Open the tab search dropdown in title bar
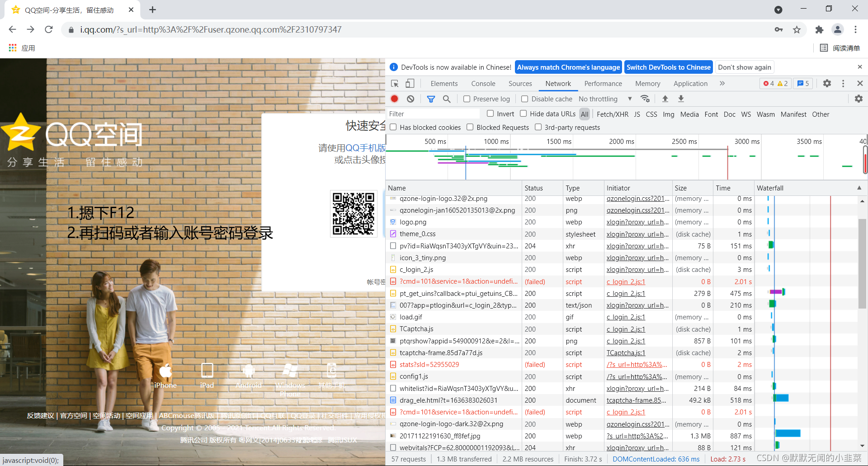 778,10
